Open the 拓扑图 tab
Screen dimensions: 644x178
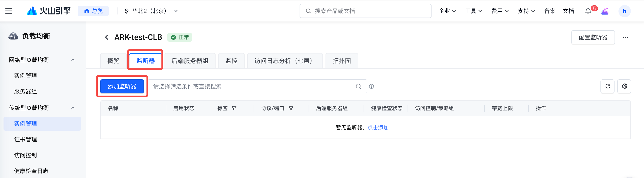pyautogui.click(x=342, y=61)
